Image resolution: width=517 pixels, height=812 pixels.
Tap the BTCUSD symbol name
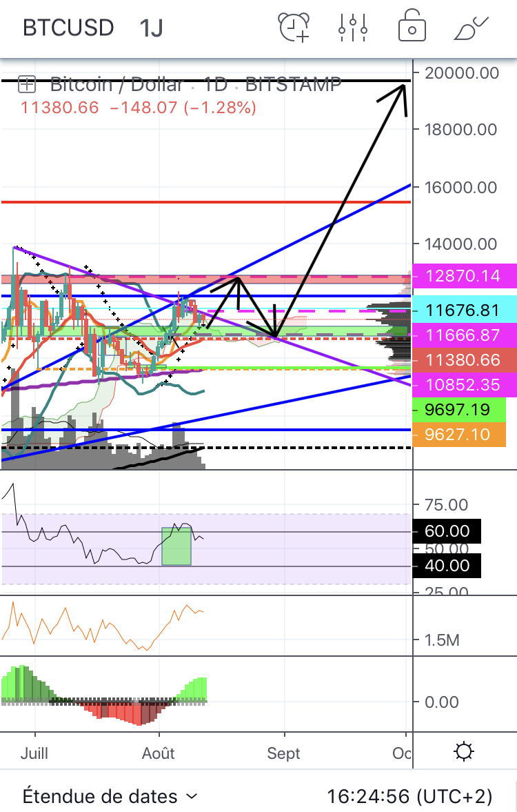[x=68, y=28]
